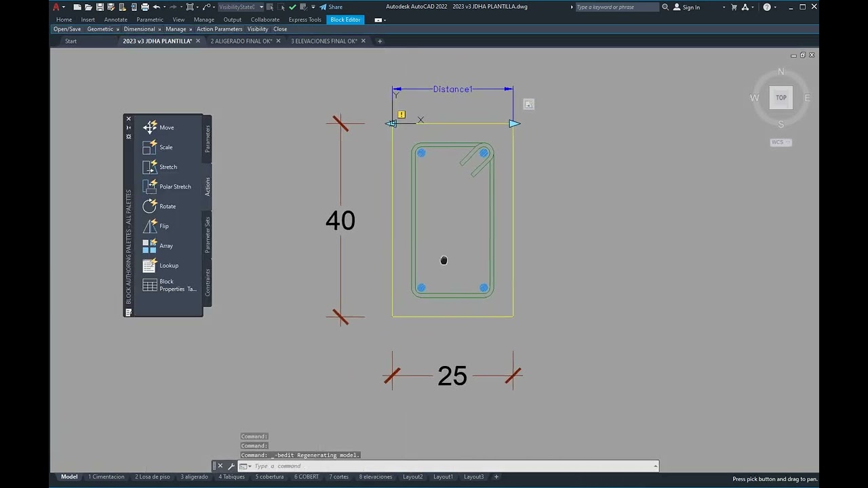The width and height of the screenshot is (868, 488).
Task: Click the search magnifier icon
Action: click(x=665, y=7)
